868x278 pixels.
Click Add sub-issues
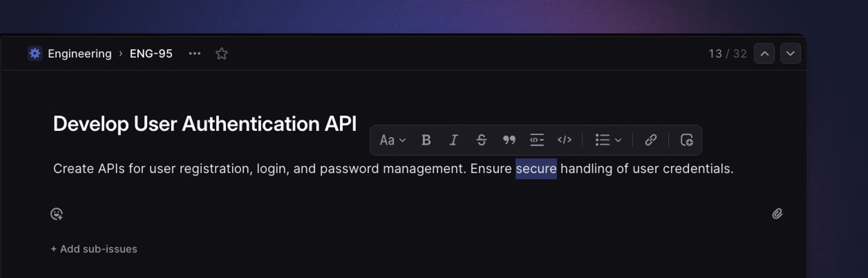tap(94, 249)
